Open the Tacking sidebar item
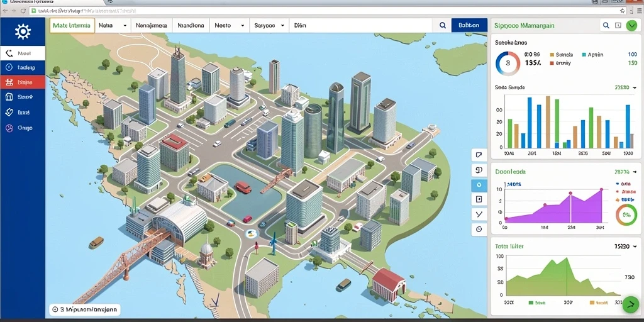 point(23,68)
